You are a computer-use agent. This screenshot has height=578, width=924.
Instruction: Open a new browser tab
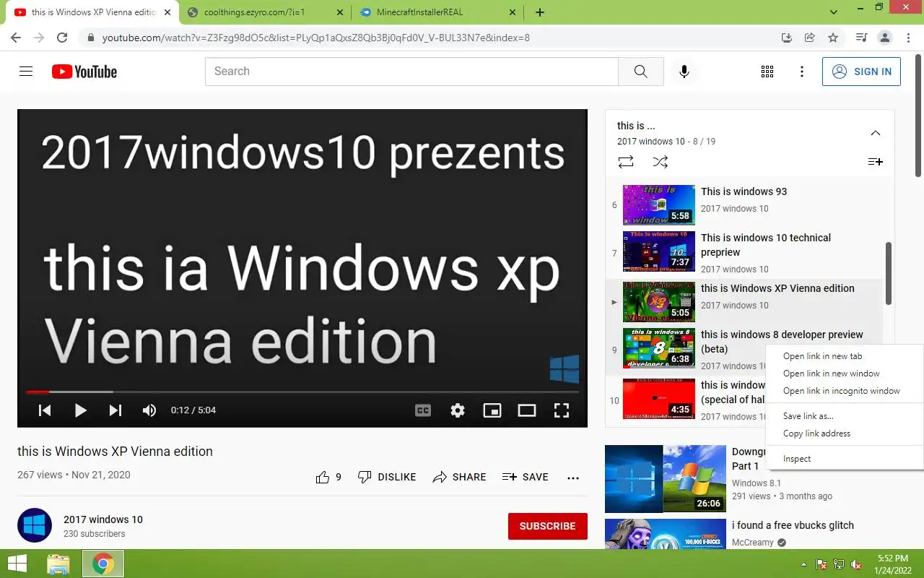coord(540,12)
